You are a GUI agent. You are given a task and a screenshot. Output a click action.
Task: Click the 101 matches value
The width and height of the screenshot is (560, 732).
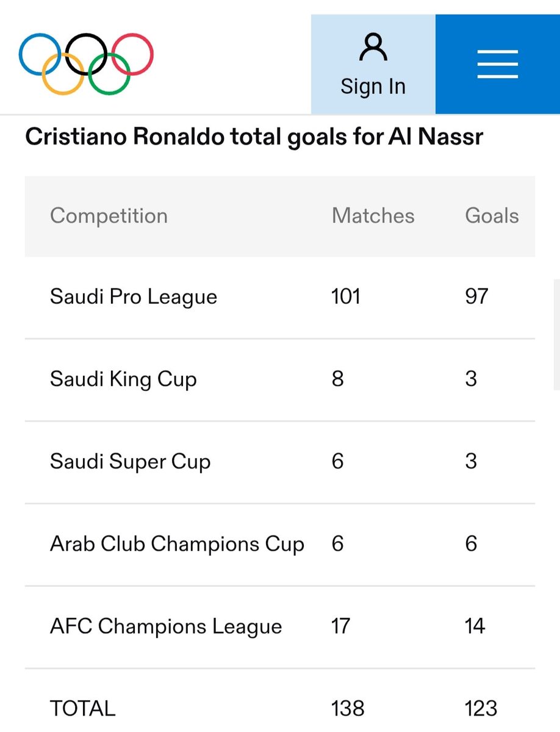346,297
